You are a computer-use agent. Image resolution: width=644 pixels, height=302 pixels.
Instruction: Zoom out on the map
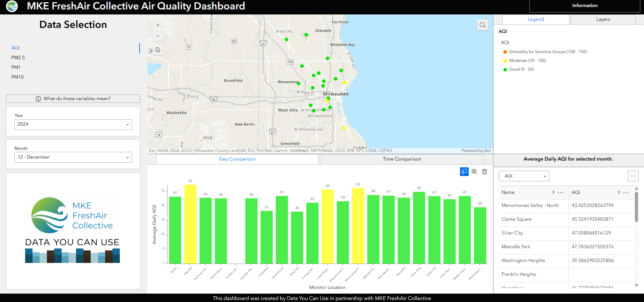pos(158,36)
